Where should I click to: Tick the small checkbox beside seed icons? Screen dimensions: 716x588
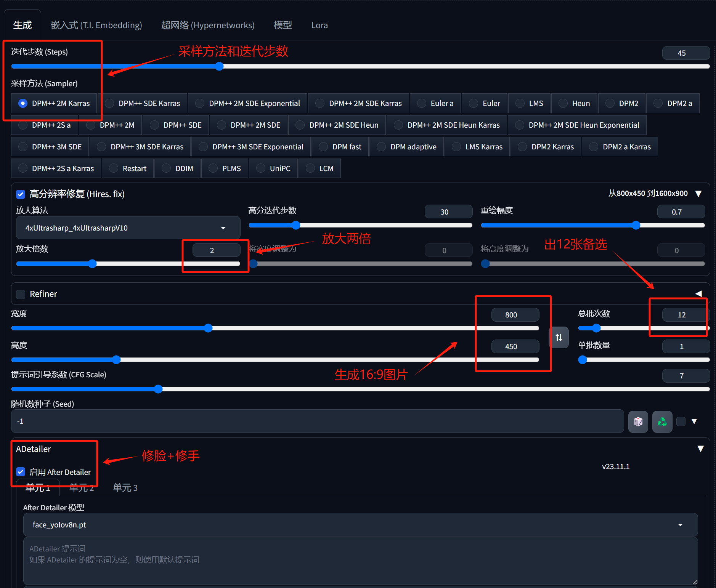click(681, 421)
